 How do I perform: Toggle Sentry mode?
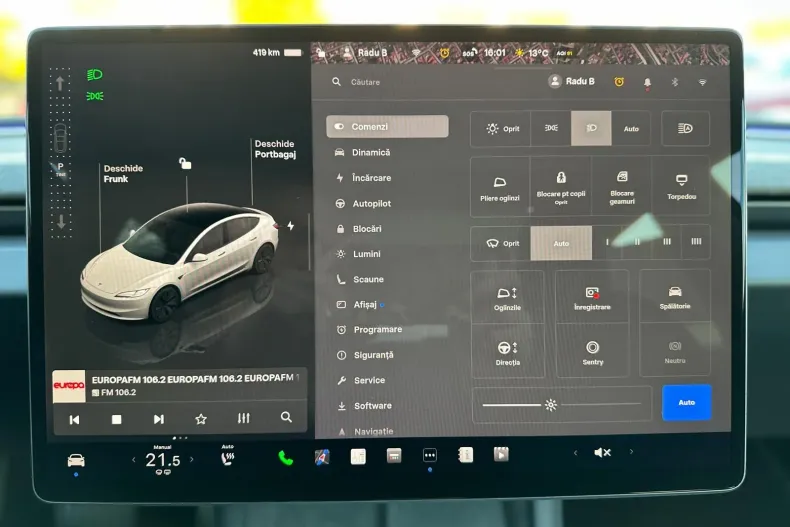click(x=592, y=353)
